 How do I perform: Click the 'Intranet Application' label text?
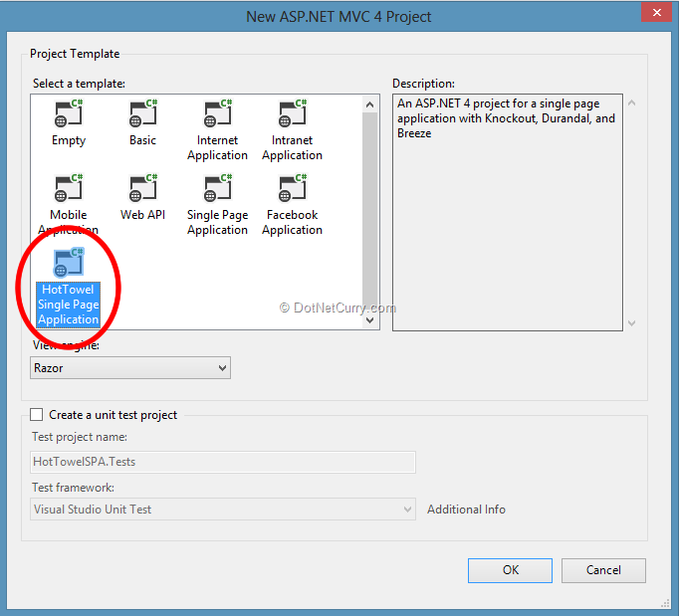coord(293,147)
